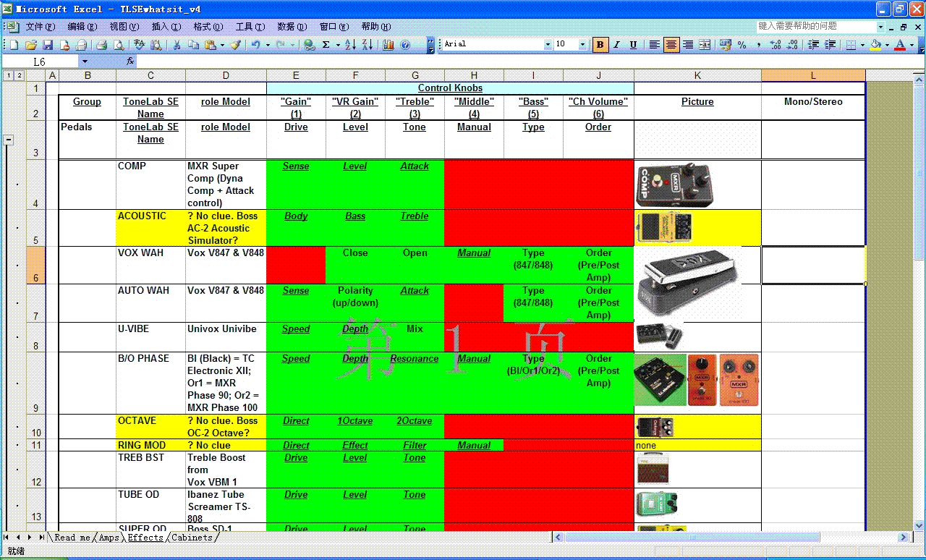Activate the Format Painter brush

(235, 45)
